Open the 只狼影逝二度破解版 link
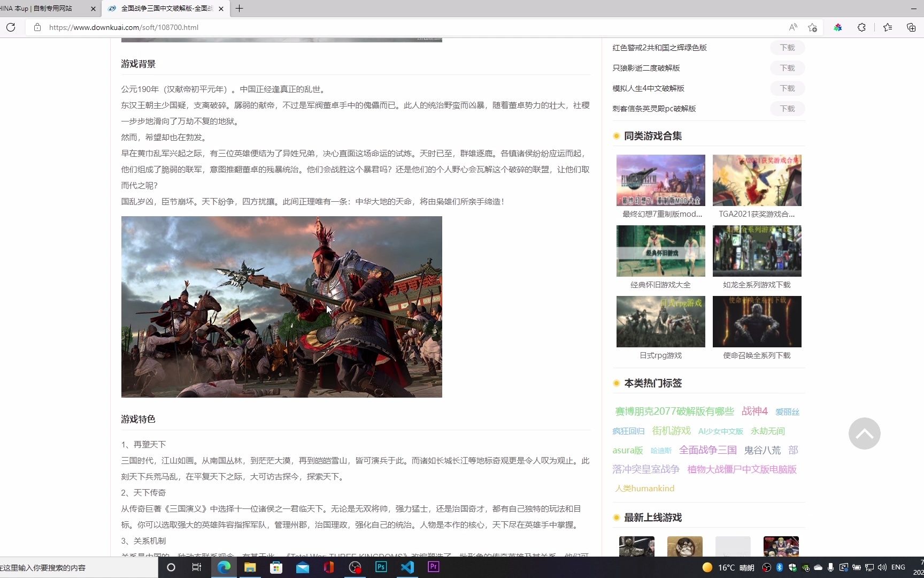The height and width of the screenshot is (578, 924). pos(646,68)
